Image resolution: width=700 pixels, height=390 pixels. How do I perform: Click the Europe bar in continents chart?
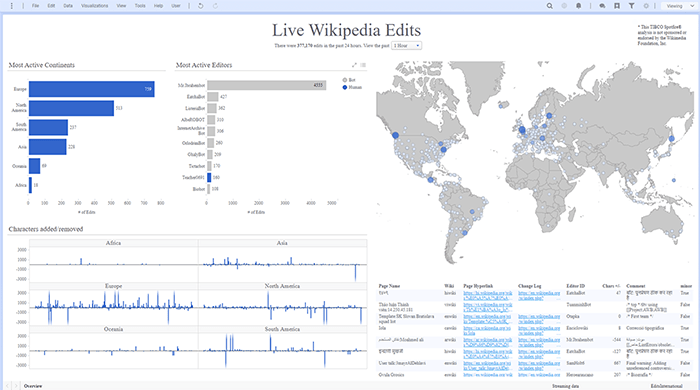coord(92,89)
